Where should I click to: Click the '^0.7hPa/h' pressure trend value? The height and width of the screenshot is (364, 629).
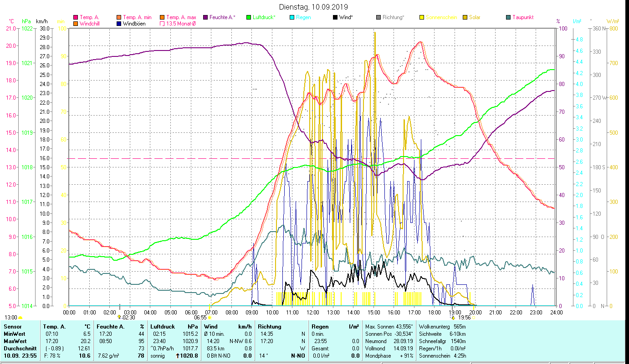click(x=163, y=349)
